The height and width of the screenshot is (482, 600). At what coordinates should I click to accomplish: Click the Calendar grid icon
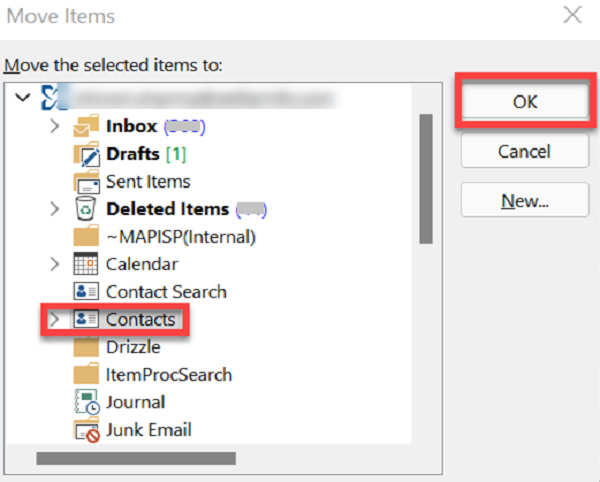tap(85, 264)
